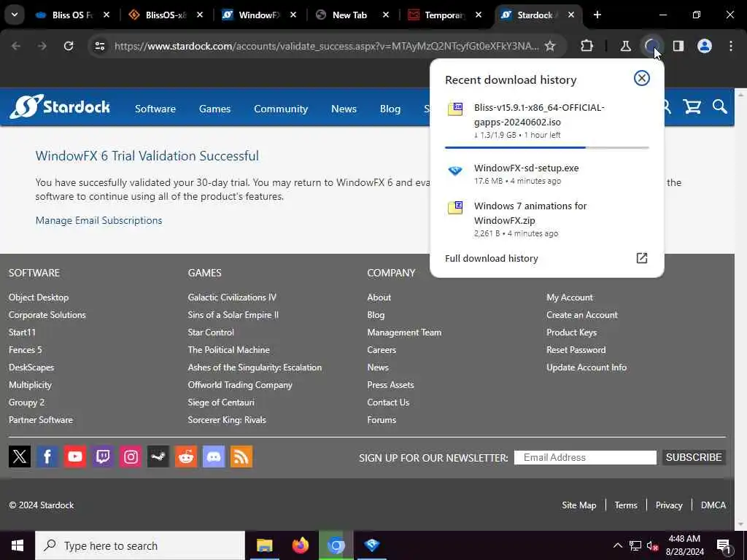Open WindowFX app in taskbar

coord(372,545)
